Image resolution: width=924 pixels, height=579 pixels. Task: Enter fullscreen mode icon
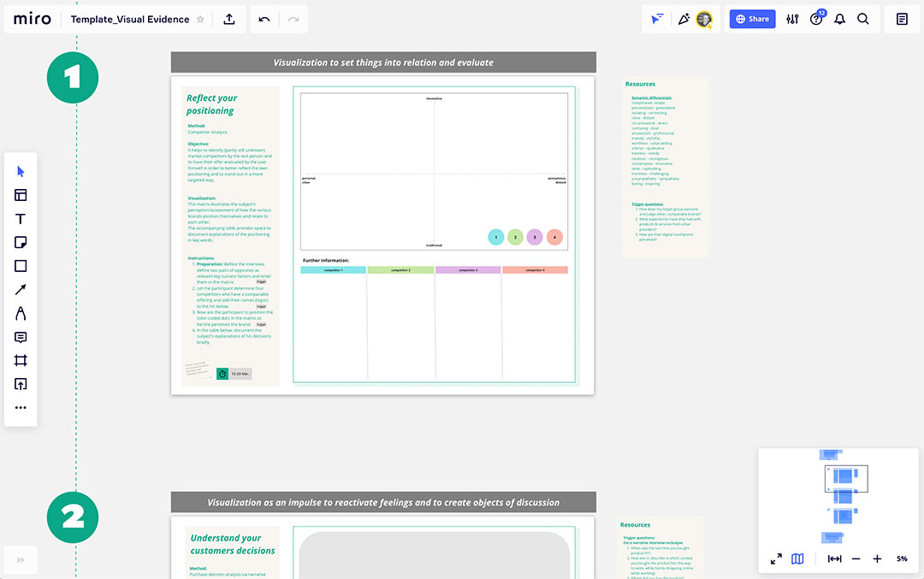(x=776, y=559)
